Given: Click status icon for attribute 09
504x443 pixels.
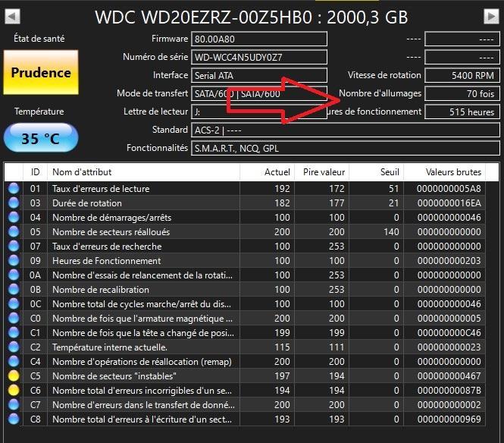Looking at the screenshot, I should (14, 261).
